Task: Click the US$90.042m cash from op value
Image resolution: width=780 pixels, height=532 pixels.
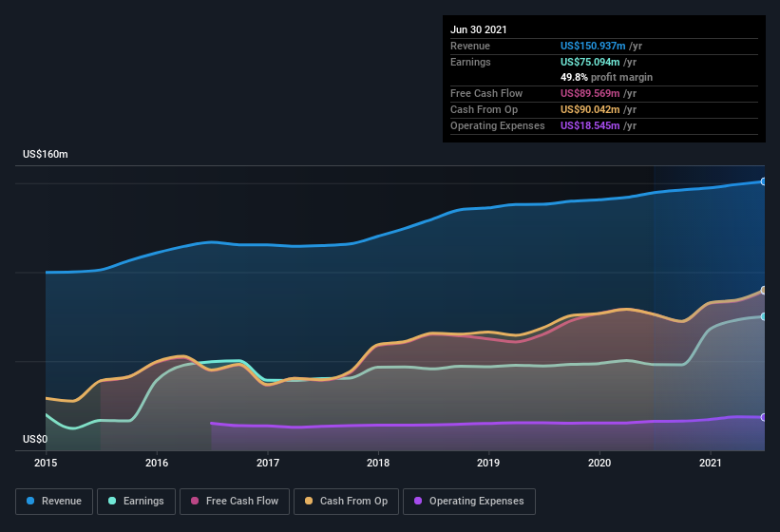Action: point(590,109)
